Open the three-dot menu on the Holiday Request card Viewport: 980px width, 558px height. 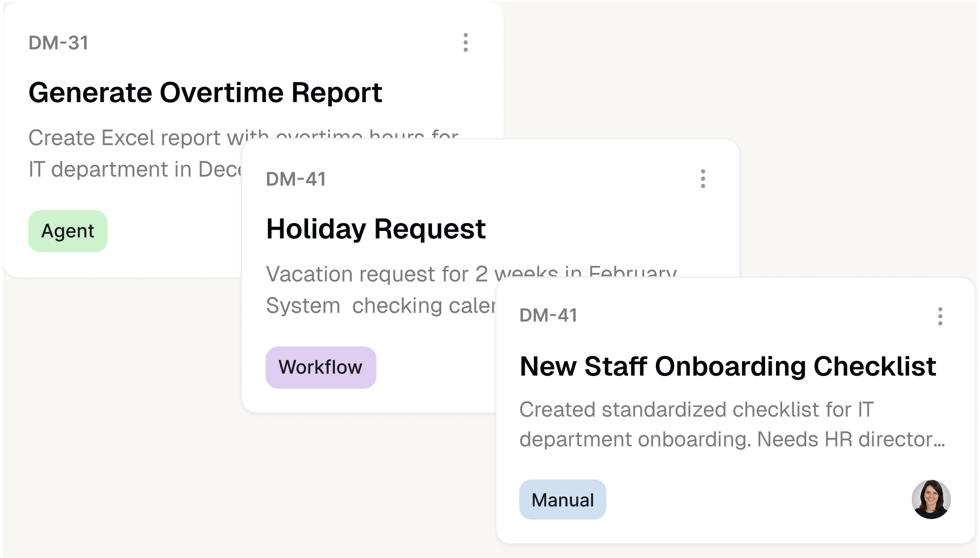click(703, 179)
